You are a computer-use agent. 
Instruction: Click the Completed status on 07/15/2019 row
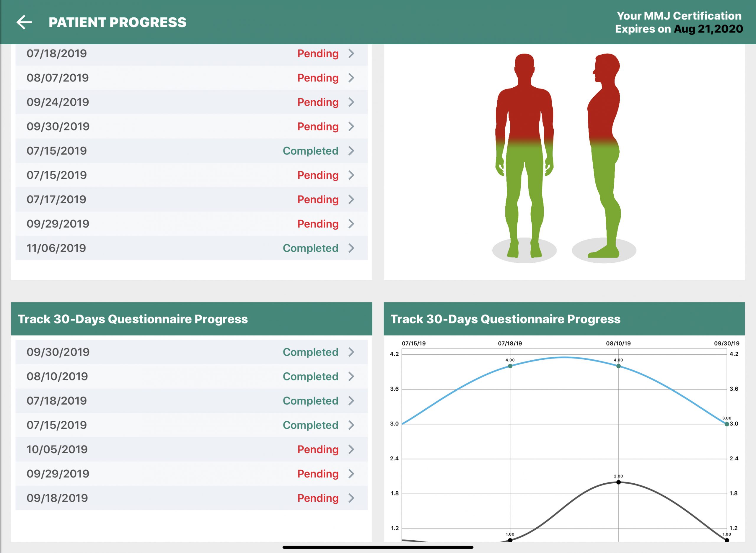point(310,150)
